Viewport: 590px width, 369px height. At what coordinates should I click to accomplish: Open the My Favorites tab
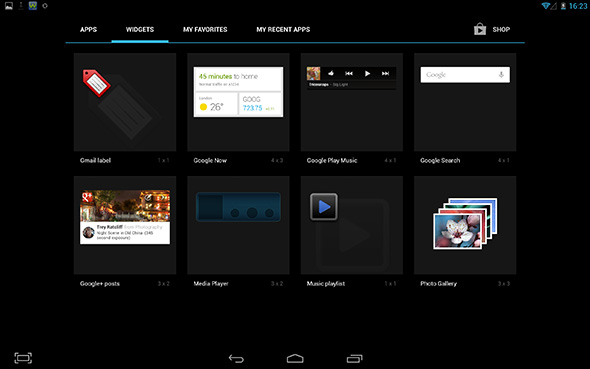(x=205, y=29)
